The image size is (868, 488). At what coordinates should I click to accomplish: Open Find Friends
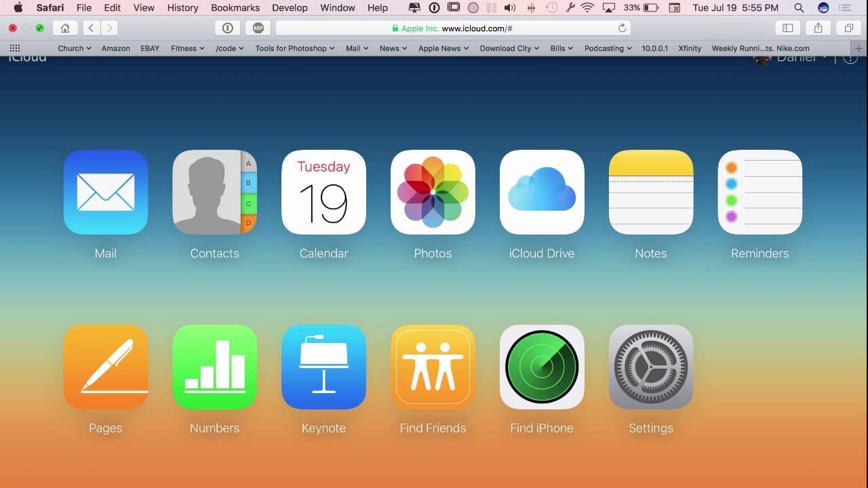pos(433,367)
